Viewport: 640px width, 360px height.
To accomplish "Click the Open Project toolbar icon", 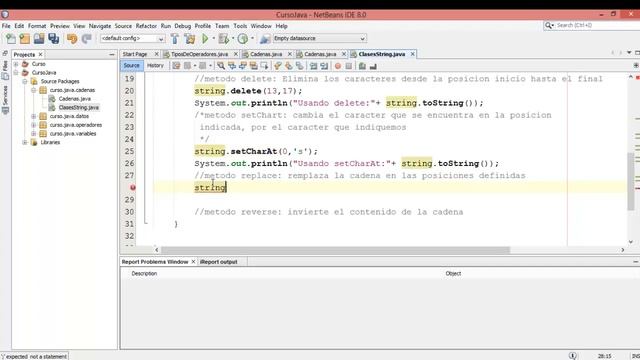I will click(39, 39).
